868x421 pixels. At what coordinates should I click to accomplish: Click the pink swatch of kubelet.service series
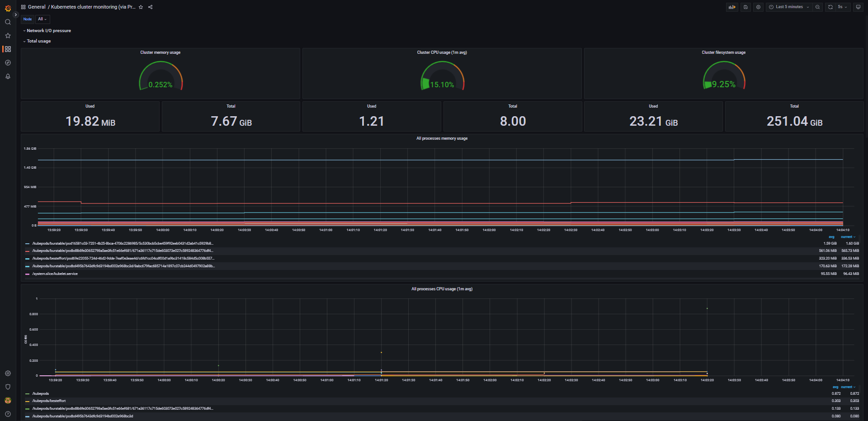tap(28, 274)
